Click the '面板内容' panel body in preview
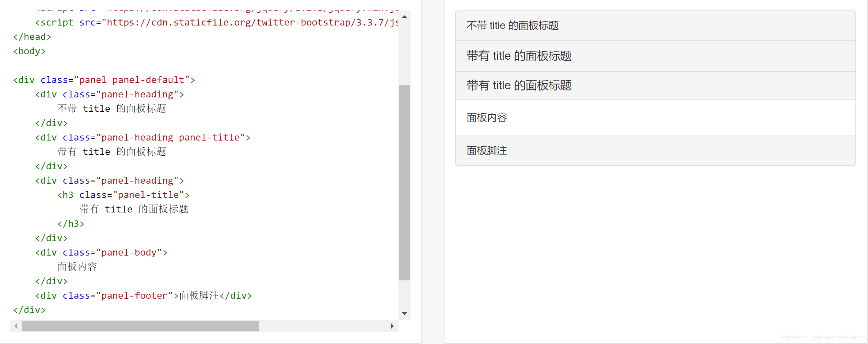 656,118
